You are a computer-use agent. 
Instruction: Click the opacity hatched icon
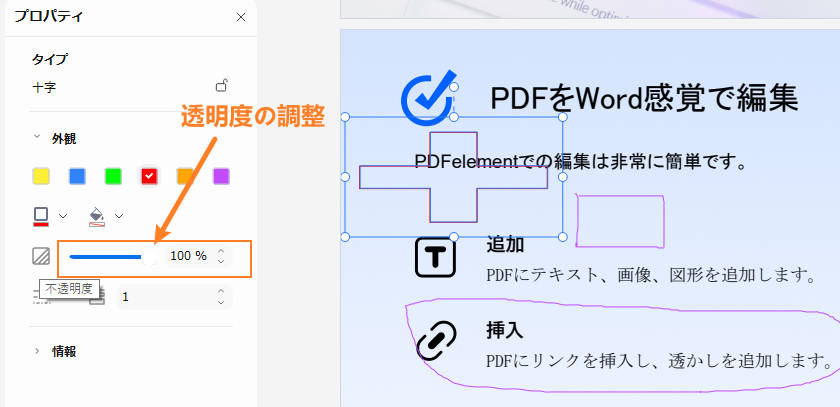[x=41, y=256]
